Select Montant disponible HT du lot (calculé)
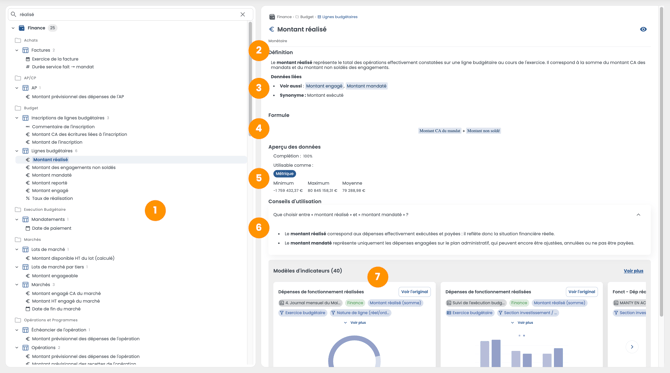Screen dimensions: 670x373 73,258
